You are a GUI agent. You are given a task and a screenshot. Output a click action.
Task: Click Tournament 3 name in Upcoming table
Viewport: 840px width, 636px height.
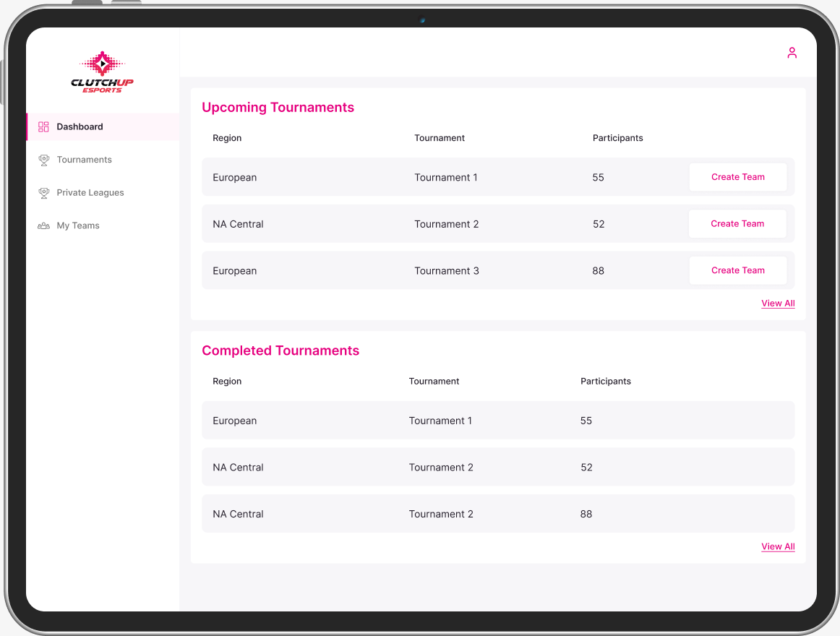coord(446,270)
